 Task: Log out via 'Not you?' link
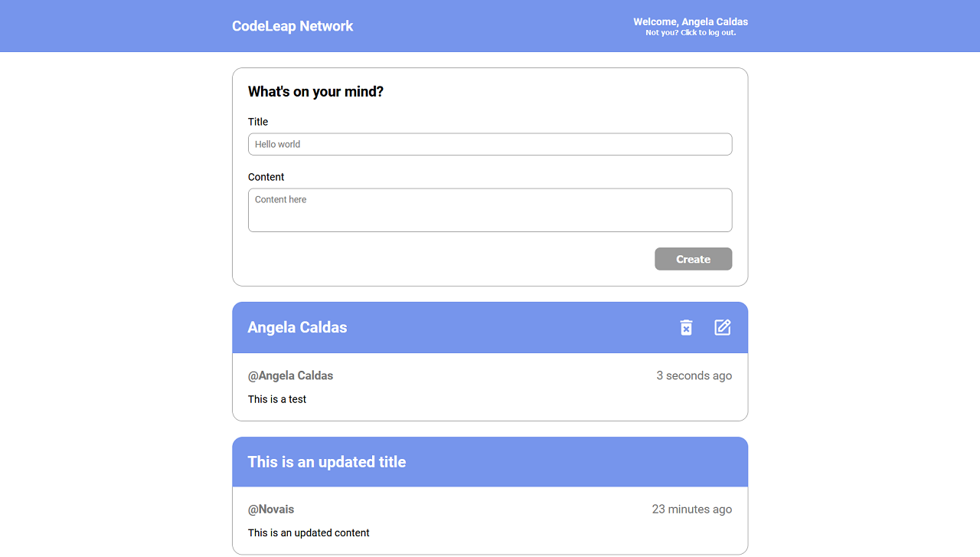[691, 33]
